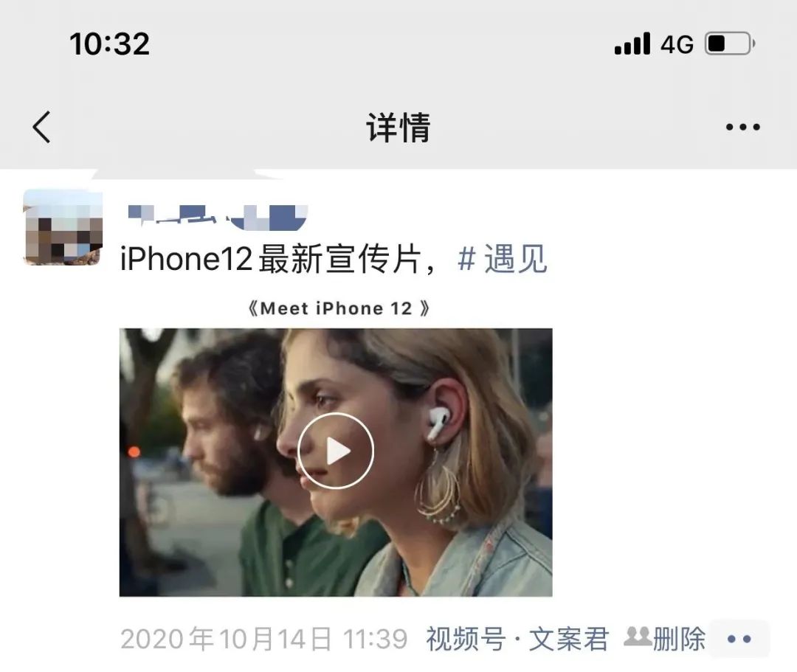Tap the circular play button on the video
The image size is (797, 672).
[x=336, y=451]
